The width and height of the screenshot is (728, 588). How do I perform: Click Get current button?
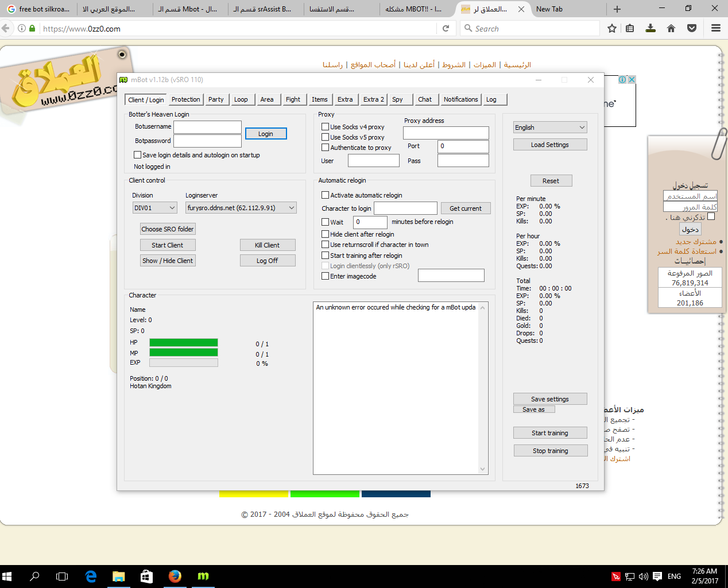(x=466, y=208)
